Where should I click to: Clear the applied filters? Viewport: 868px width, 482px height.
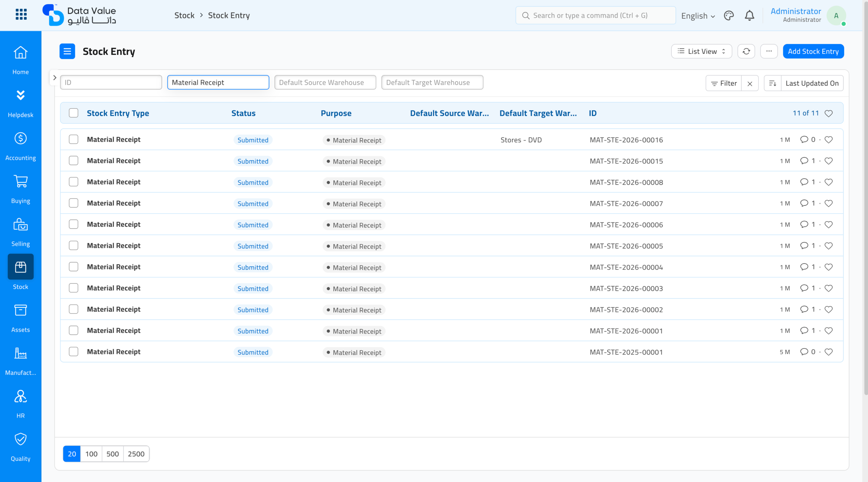point(750,83)
